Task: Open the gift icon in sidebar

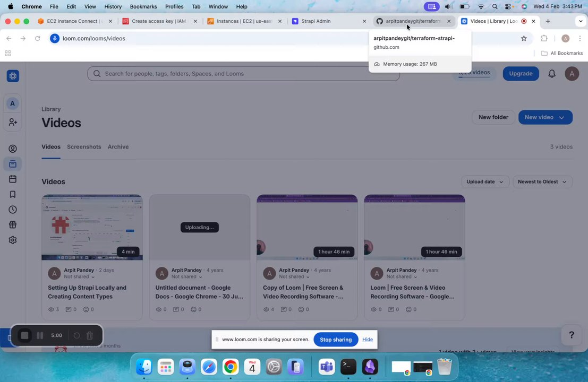Action: pos(13,225)
